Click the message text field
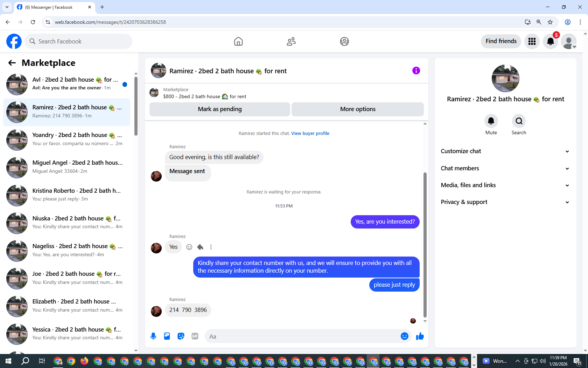This screenshot has width=588, height=368. 303,336
